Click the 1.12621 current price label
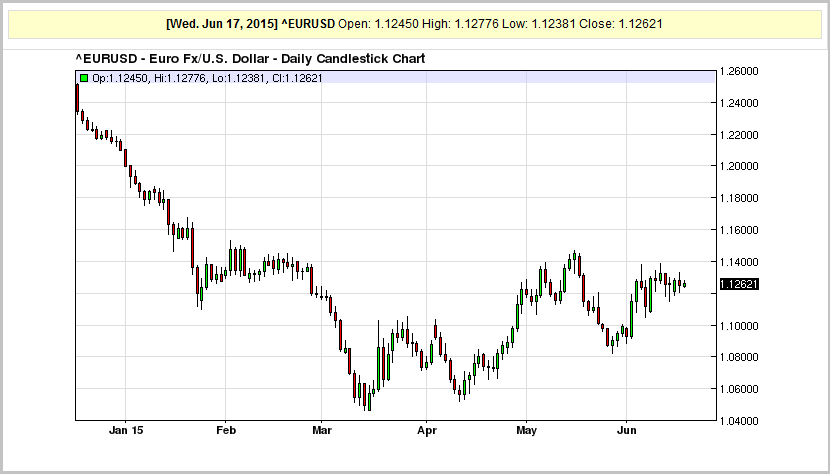This screenshot has width=830, height=474. point(739,284)
